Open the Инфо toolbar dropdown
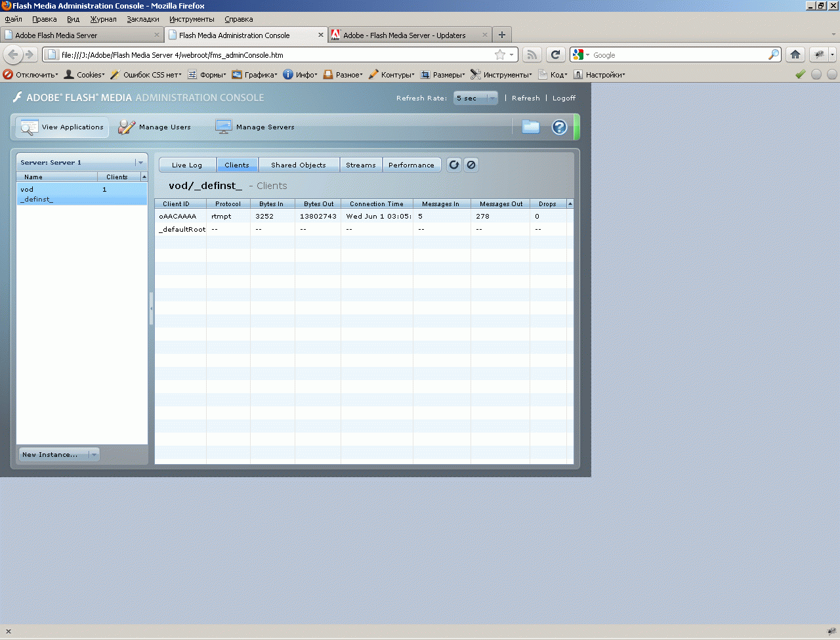 301,74
